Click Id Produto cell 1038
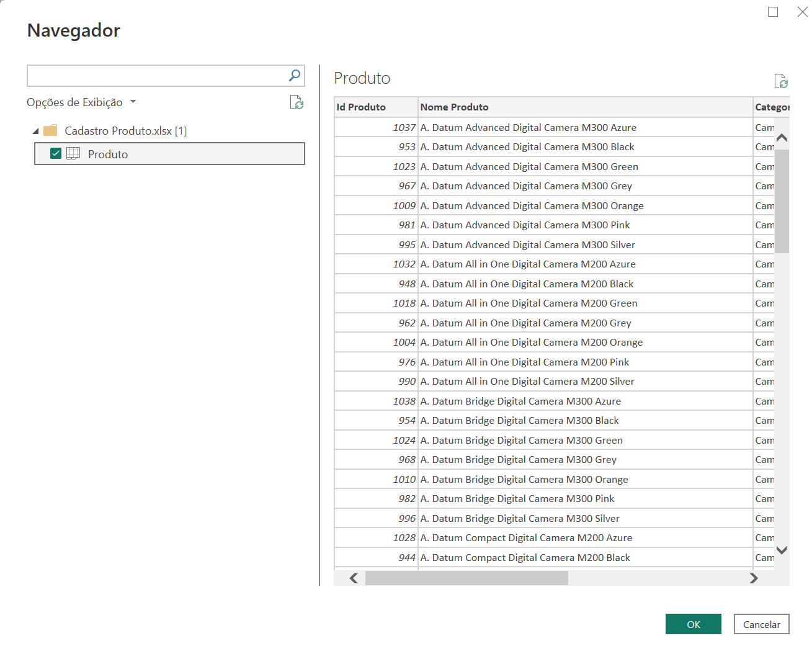Viewport: 812px width, 646px height. click(376, 401)
